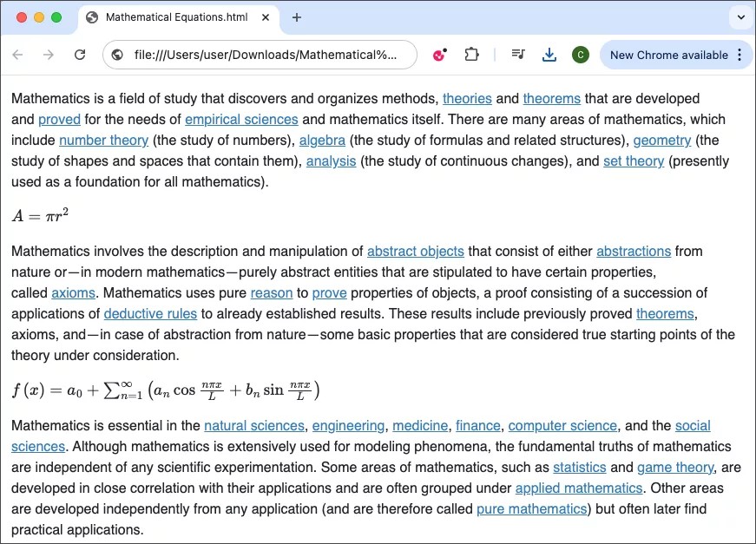Viewport: 756px width, 544px height.
Task: Click the pink extension icon with notification badge
Action: click(439, 54)
